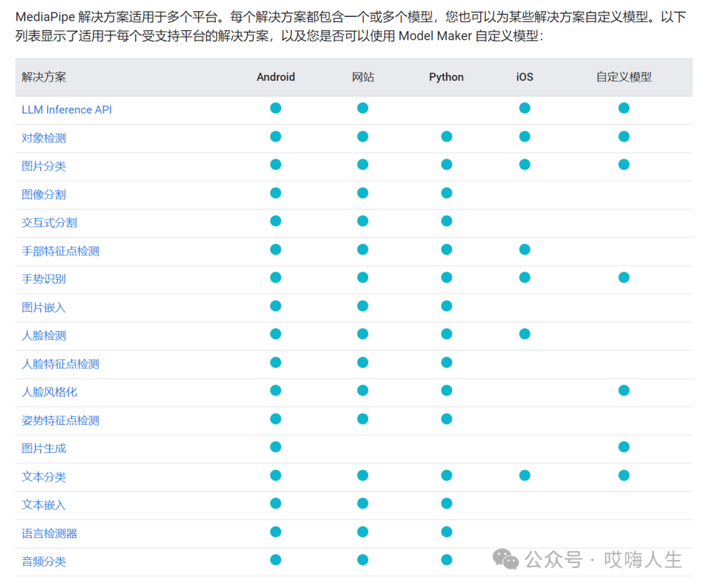
Task: Click 网站 dot in 对象检测 row
Action: (x=363, y=136)
